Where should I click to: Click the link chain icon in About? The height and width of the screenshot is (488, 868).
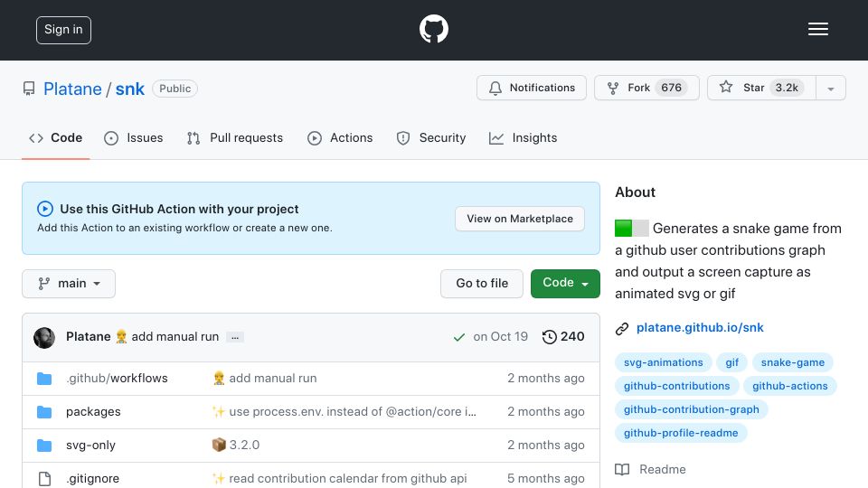click(622, 329)
